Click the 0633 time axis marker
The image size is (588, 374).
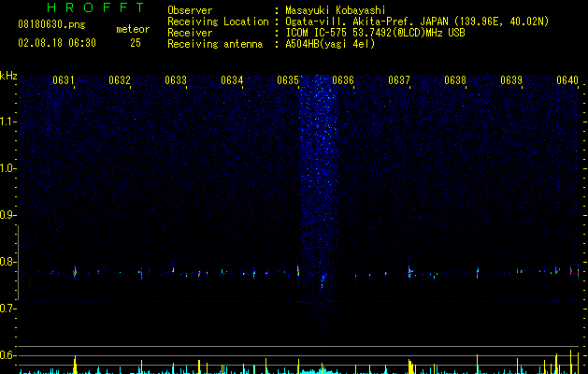176,80
